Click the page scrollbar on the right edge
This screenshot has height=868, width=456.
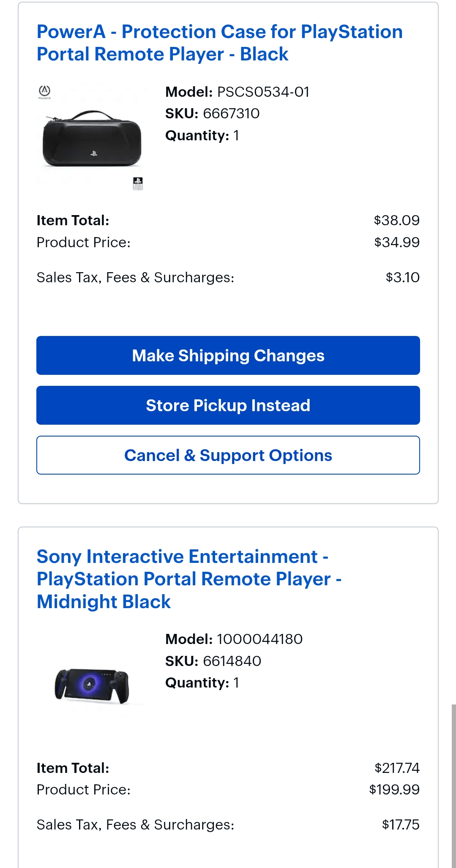(453, 782)
